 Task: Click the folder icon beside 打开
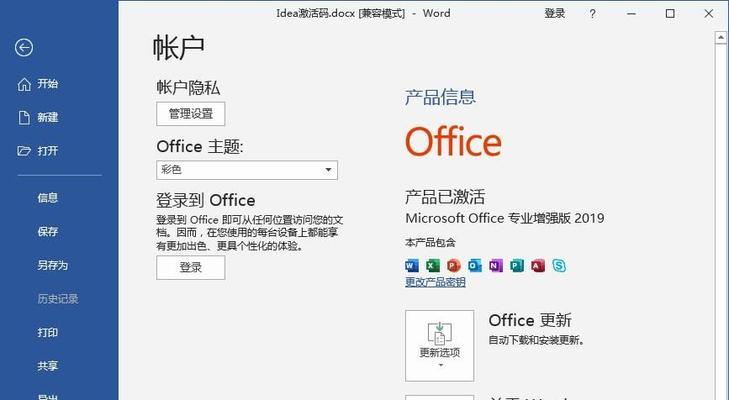click(24, 151)
